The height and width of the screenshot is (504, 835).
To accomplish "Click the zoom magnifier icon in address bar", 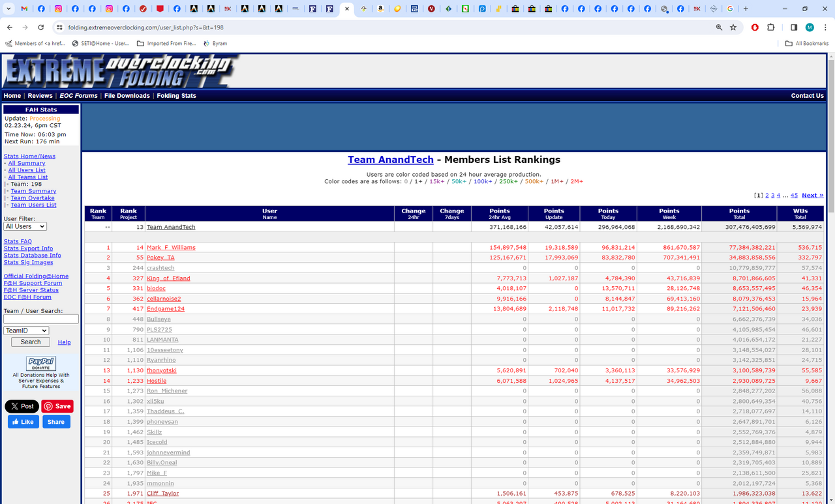I will coord(719,27).
